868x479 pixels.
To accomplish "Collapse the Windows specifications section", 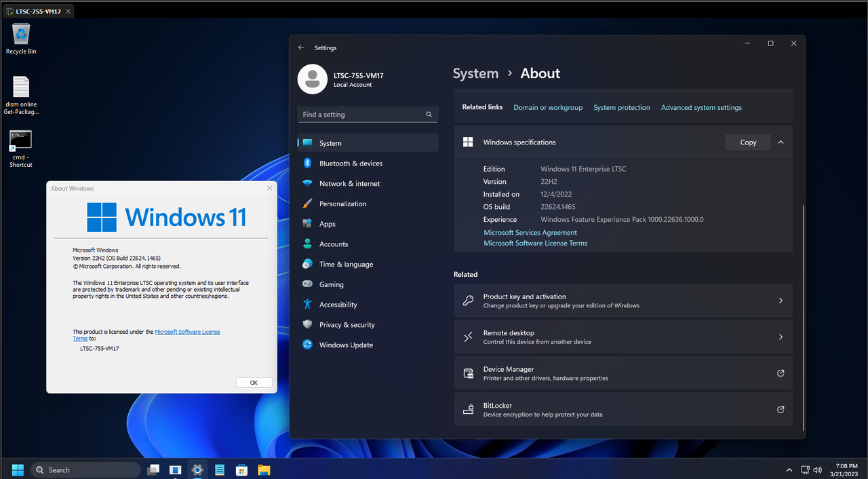I will pos(781,142).
